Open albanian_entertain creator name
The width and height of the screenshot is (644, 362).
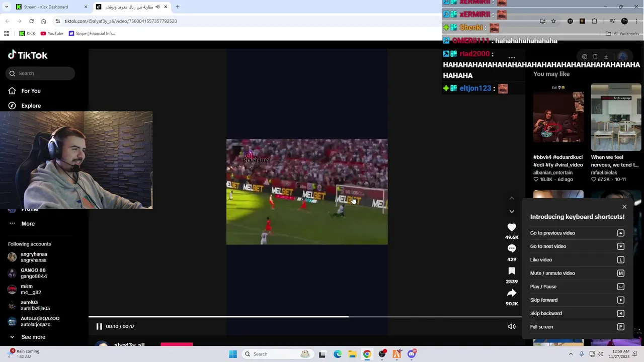pos(553,172)
